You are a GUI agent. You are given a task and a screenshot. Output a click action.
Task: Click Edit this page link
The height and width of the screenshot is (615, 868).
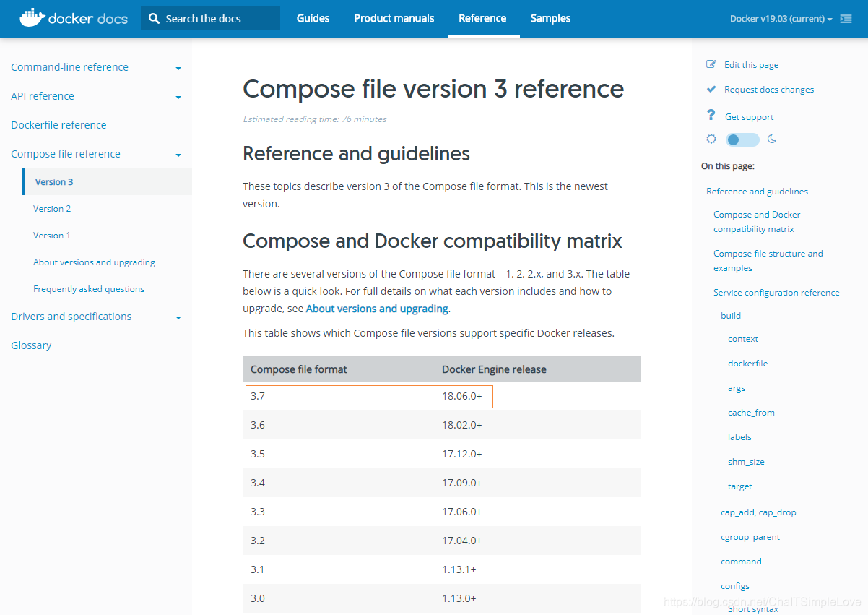751,65
